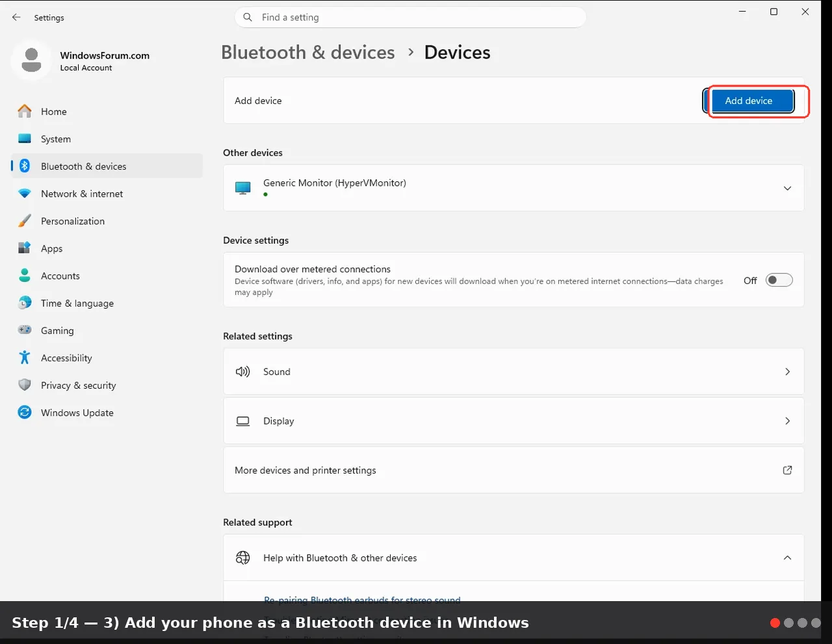Open Sound settings chevron arrow
This screenshot has height=644, width=832.
[x=787, y=372]
